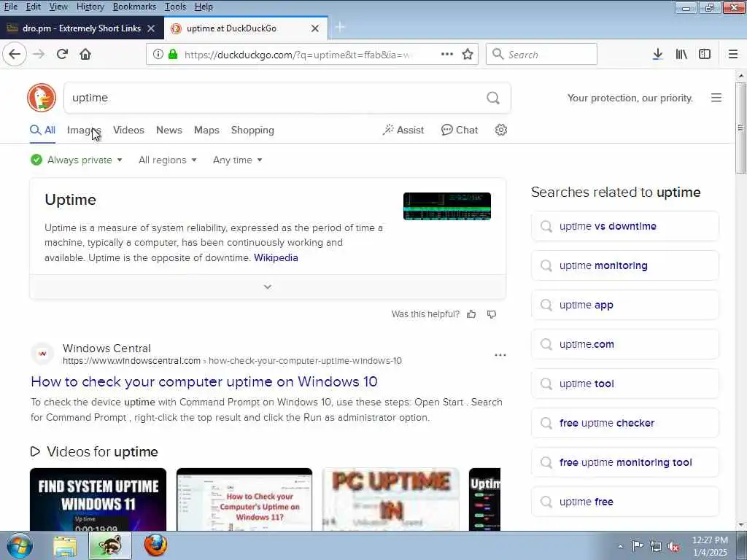Open the Firefox hamburger menu
This screenshot has height=560, width=747.
point(733,54)
